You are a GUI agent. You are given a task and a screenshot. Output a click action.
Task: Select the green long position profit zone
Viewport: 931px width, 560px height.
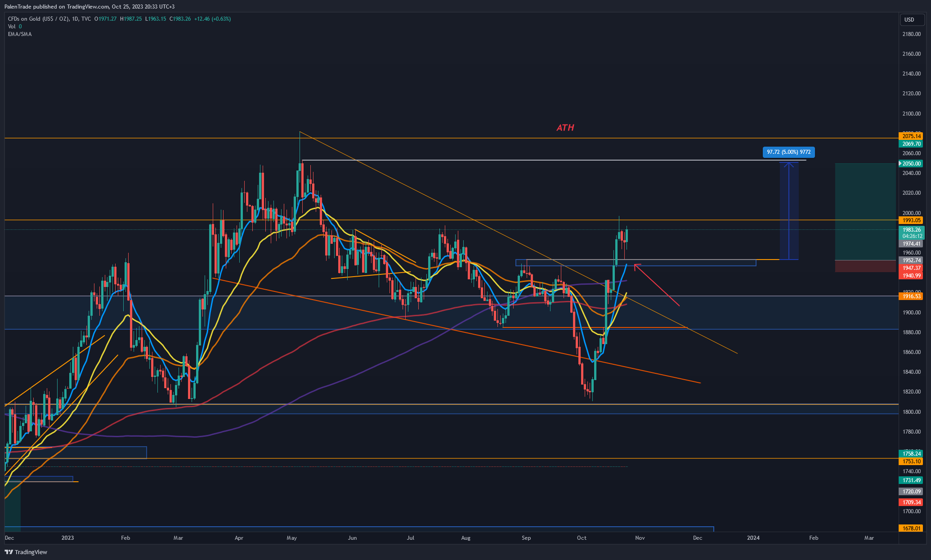[865, 212]
